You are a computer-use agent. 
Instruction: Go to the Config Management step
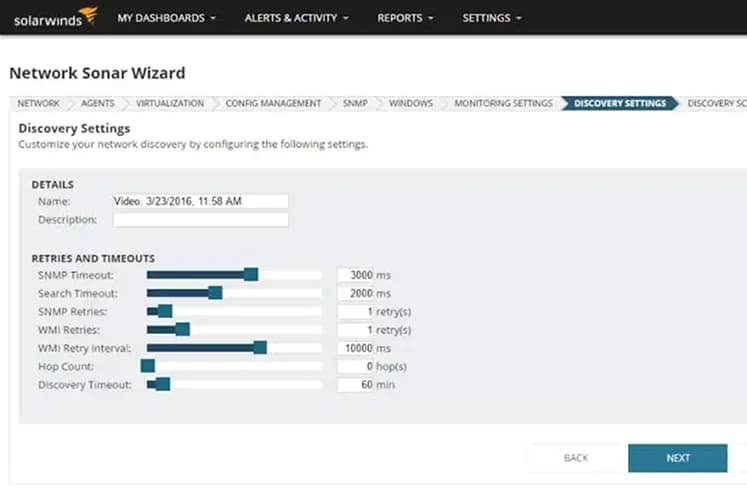[273, 103]
